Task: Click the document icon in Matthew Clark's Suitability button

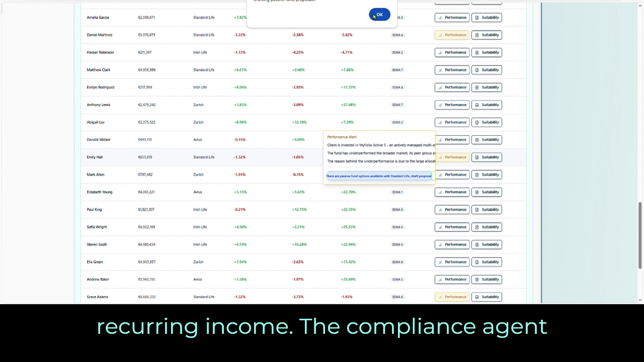Action: (x=477, y=70)
